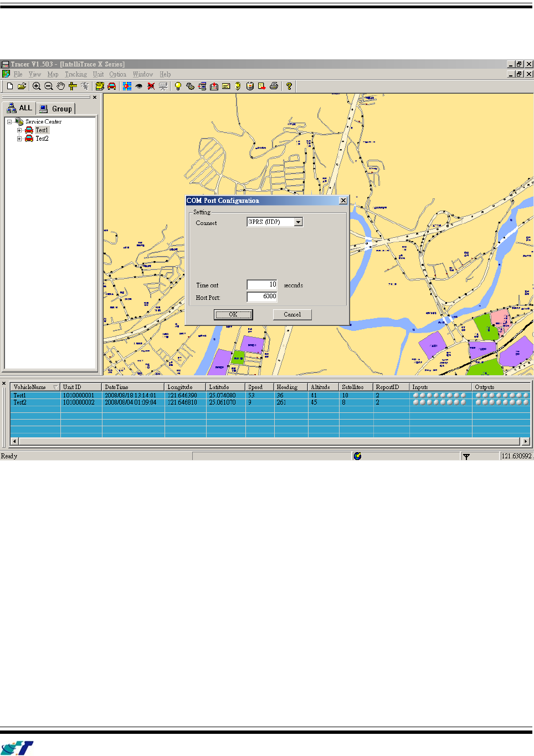Select the zoom in magnifier tool
Image resolution: width=534 pixels, height=756 pixels.
point(37,86)
